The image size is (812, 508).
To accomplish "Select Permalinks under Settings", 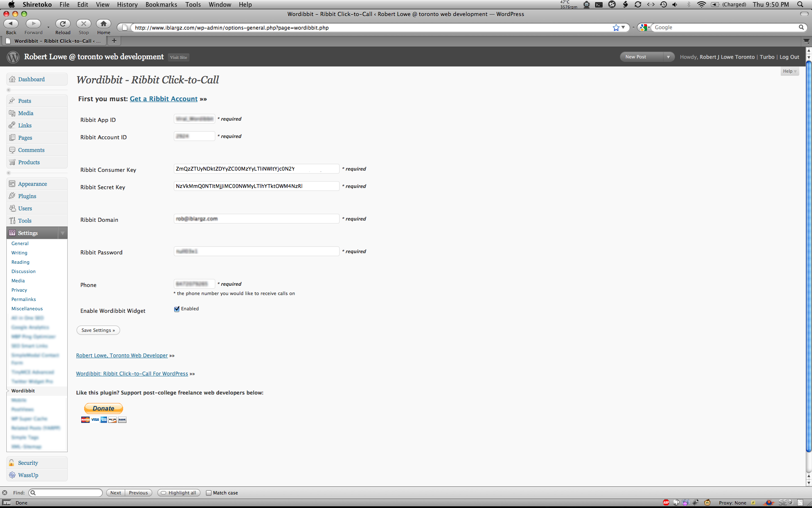I will click(x=24, y=299).
